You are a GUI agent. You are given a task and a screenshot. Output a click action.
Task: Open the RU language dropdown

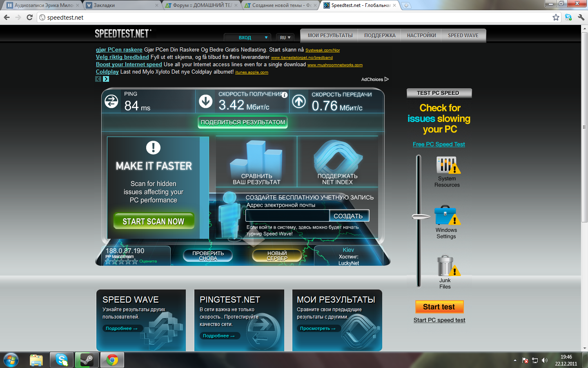tap(285, 38)
